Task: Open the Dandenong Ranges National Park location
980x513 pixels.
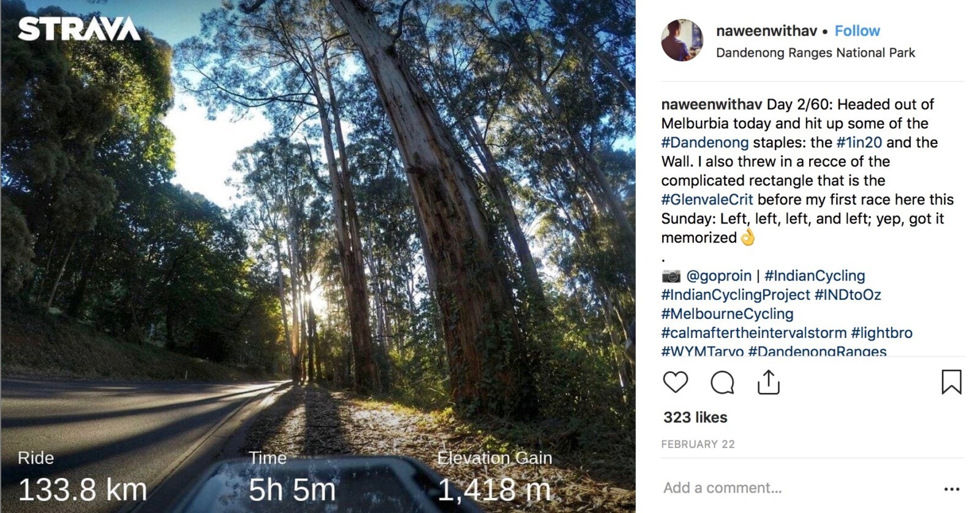Action: click(x=815, y=53)
